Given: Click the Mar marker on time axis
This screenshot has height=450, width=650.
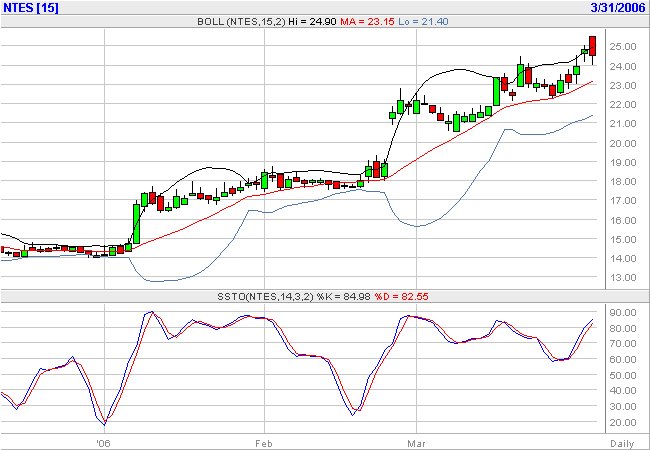Looking at the screenshot, I should tap(416, 444).
